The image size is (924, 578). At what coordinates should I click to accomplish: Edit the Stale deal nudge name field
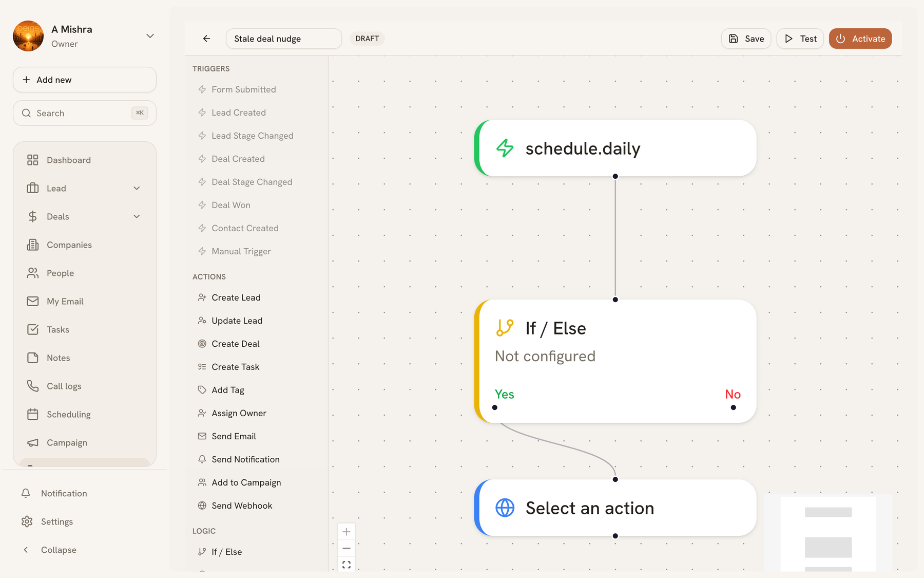tap(284, 39)
